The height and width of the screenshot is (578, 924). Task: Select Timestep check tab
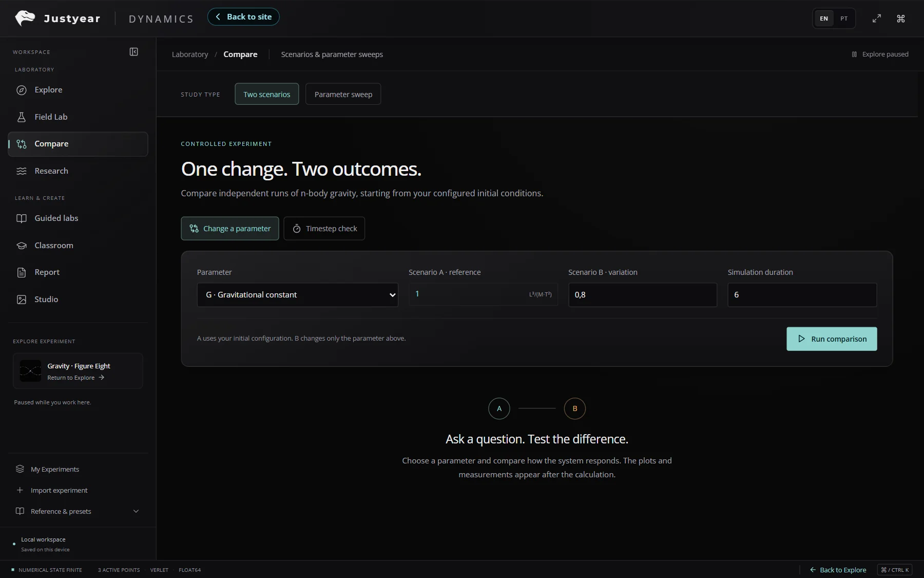324,229
